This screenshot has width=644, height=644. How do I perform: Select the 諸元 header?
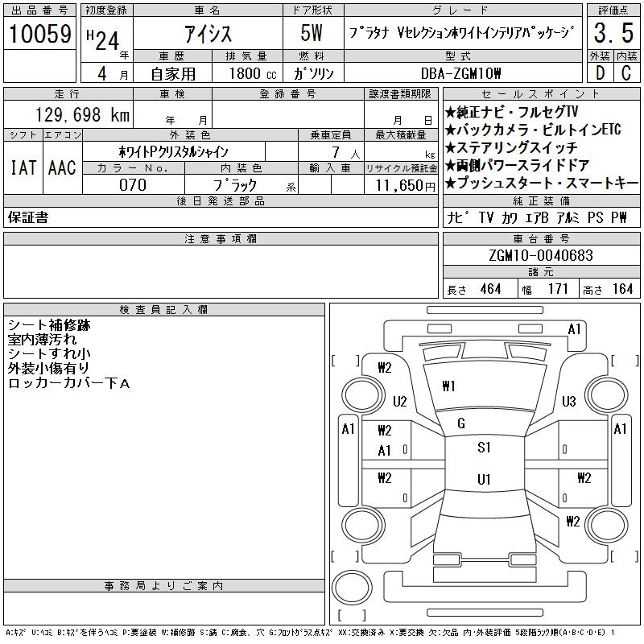click(x=541, y=272)
